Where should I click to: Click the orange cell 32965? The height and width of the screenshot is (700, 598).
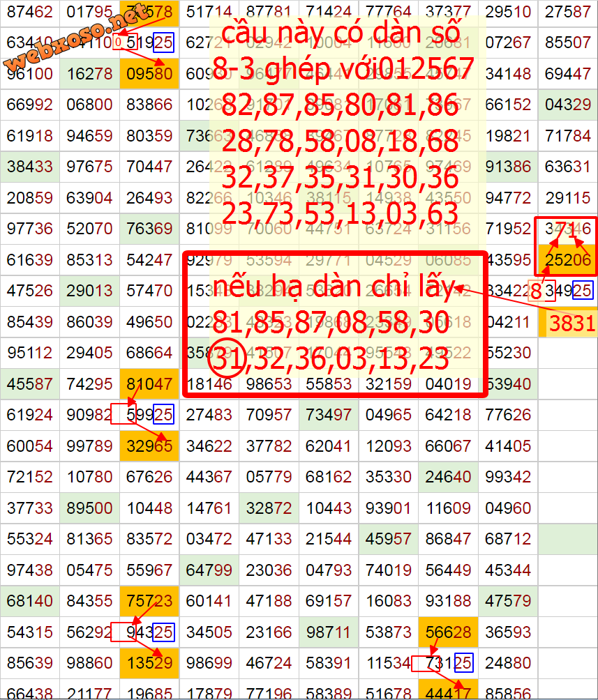149,446
